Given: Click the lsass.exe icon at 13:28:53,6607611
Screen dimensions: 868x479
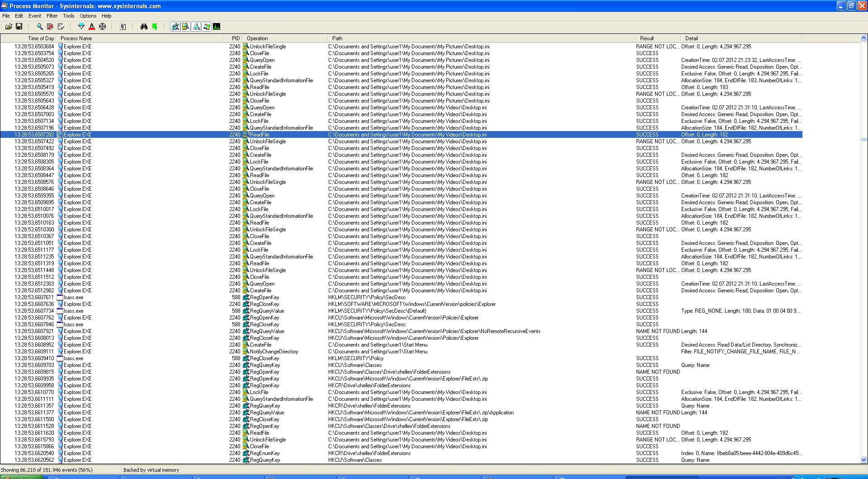Looking at the screenshot, I should click(60, 297).
